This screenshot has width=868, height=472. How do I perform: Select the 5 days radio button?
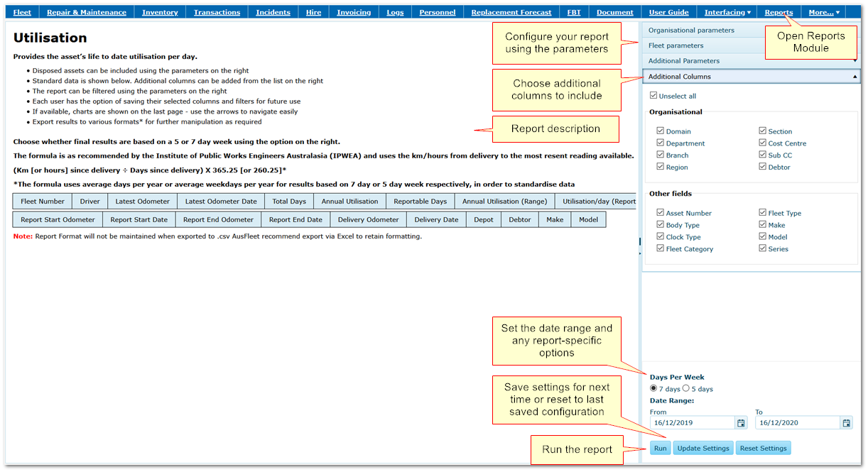686,388
